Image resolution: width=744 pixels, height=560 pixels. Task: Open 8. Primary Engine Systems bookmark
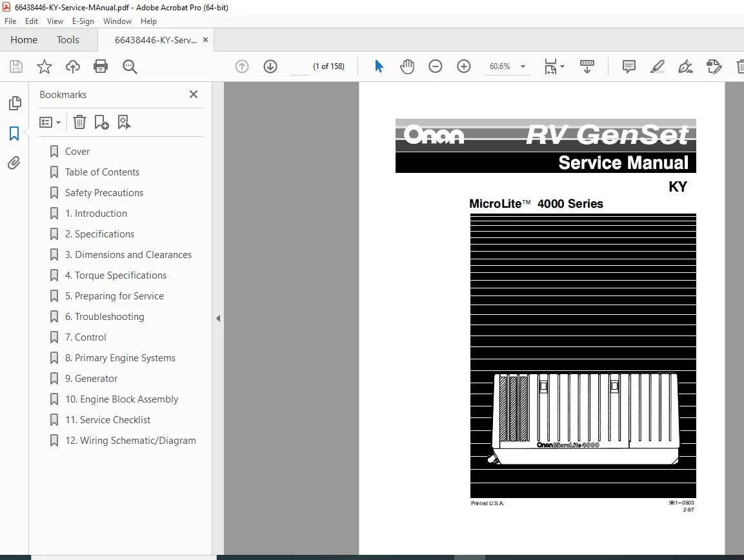coord(120,358)
